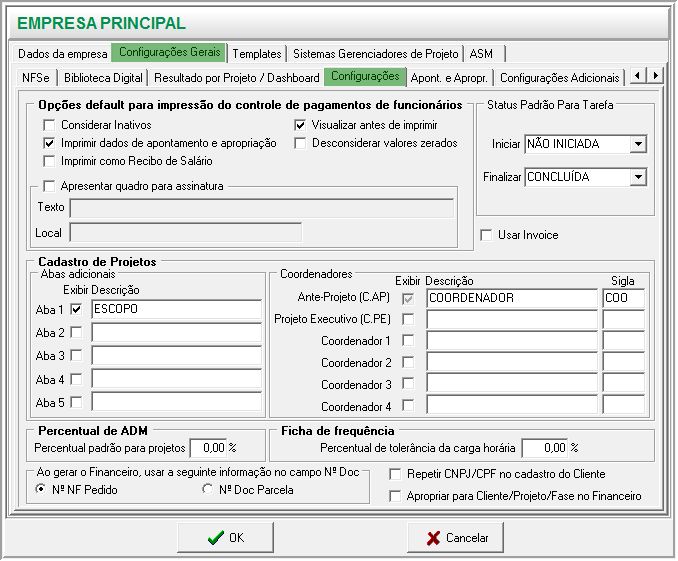Open Sistemas Gerenciadores de Projeto tab
This screenshot has width=678, height=561.
coord(375,54)
